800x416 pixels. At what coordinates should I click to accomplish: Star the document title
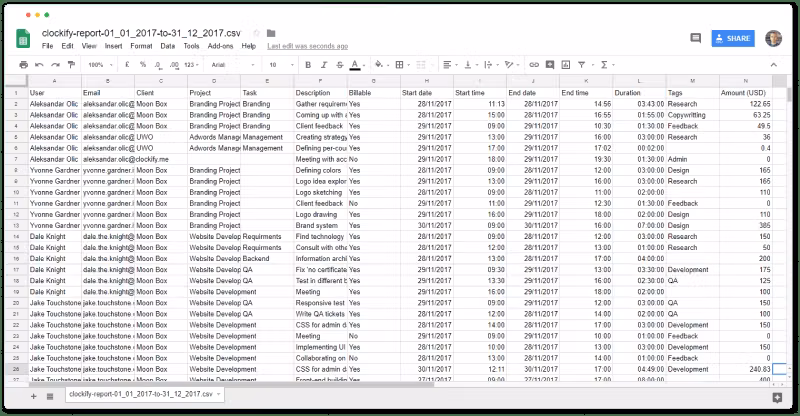[257, 32]
